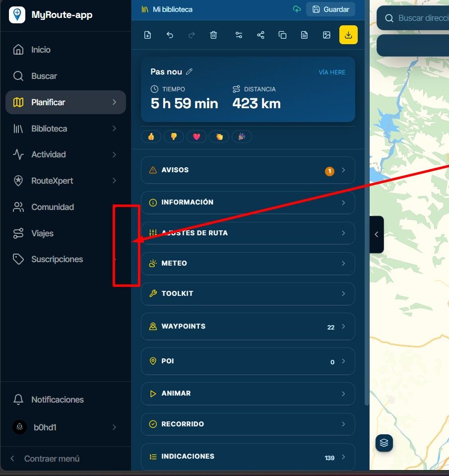Expand the RECORRIDO section
Viewport: 449px width, 476px height.
pyautogui.click(x=248, y=424)
